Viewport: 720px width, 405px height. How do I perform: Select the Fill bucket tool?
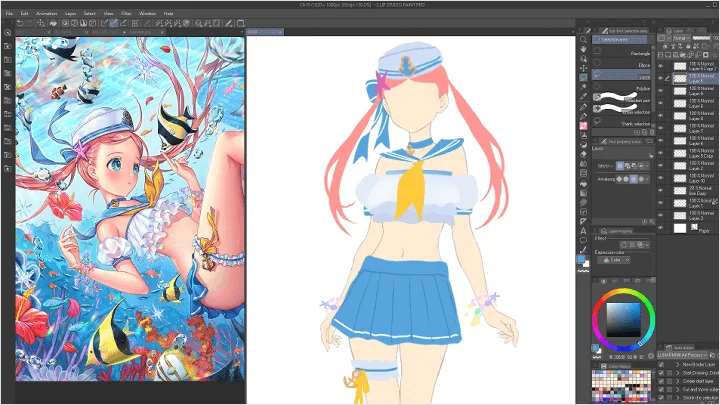[x=583, y=183]
